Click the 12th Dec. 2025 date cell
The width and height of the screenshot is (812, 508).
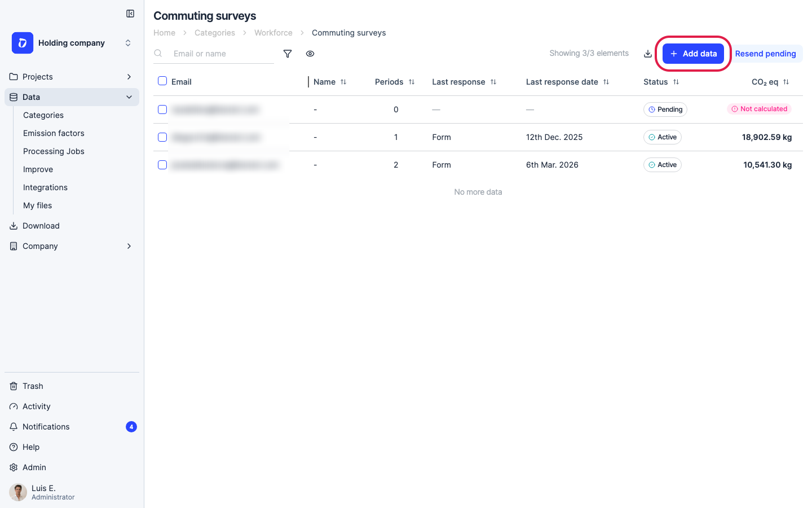[554, 137]
